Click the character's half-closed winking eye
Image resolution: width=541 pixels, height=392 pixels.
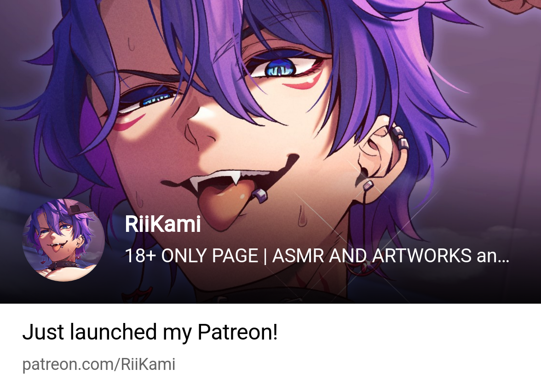(151, 101)
